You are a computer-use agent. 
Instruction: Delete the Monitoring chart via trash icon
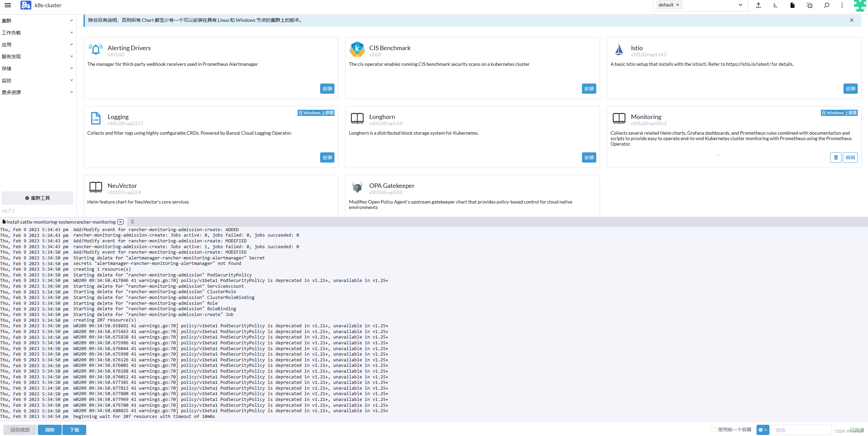pos(836,157)
